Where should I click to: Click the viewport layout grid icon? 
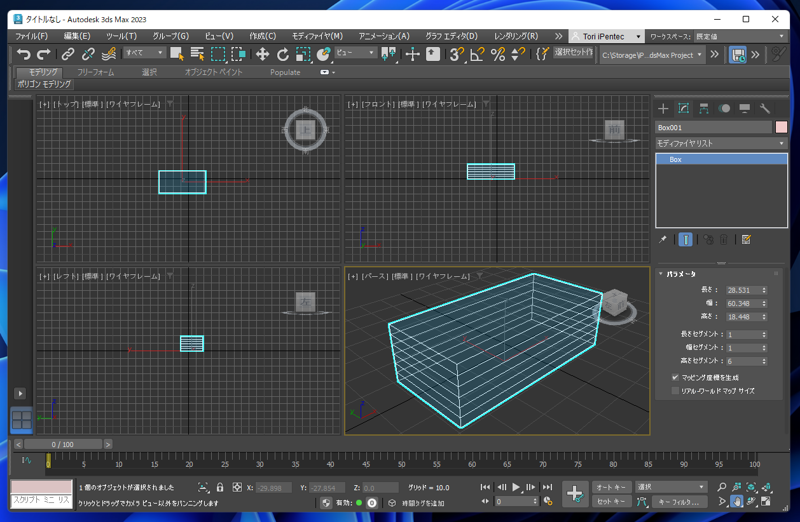[x=21, y=420]
